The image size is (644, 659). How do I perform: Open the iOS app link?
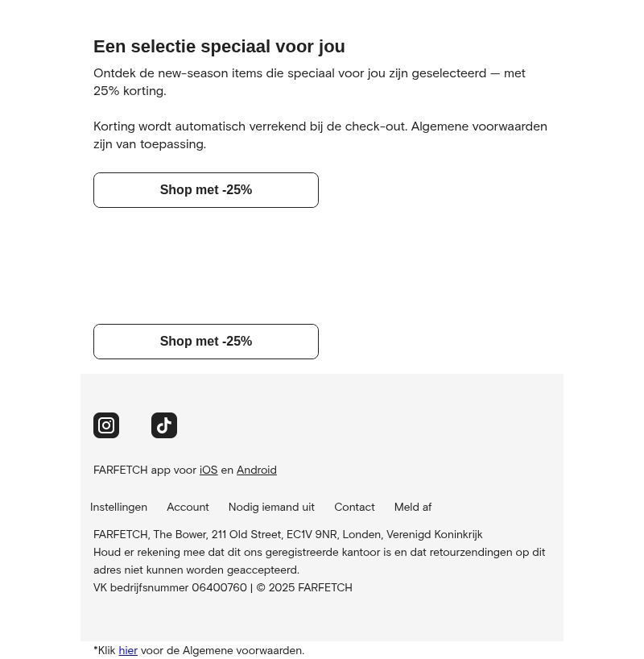(208, 470)
